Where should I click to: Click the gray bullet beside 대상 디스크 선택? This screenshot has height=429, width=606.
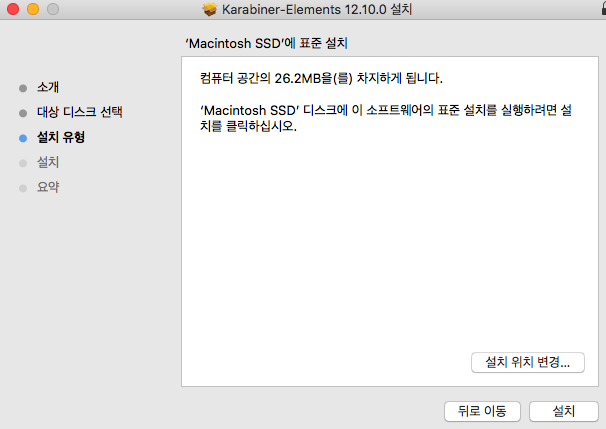coord(23,113)
